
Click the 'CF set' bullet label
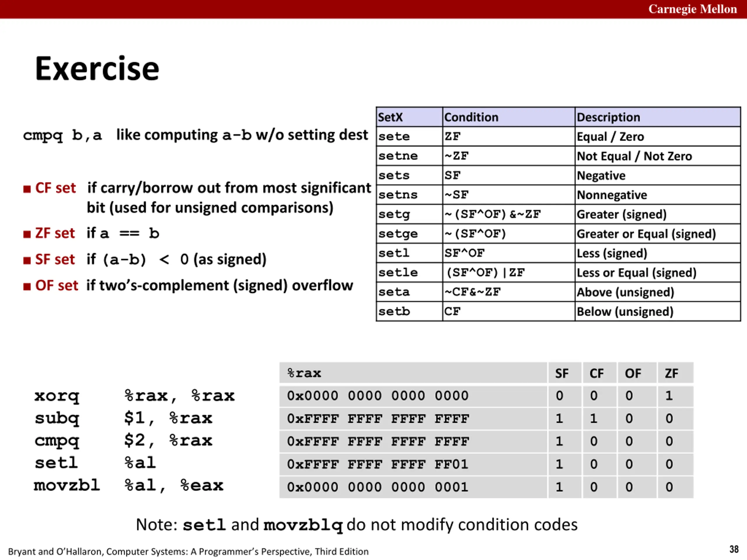click(x=56, y=188)
